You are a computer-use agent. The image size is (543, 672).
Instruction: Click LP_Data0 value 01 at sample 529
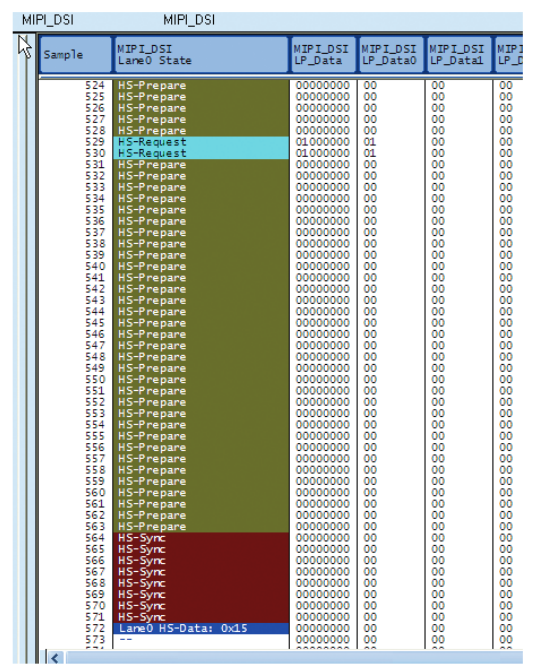click(x=370, y=142)
